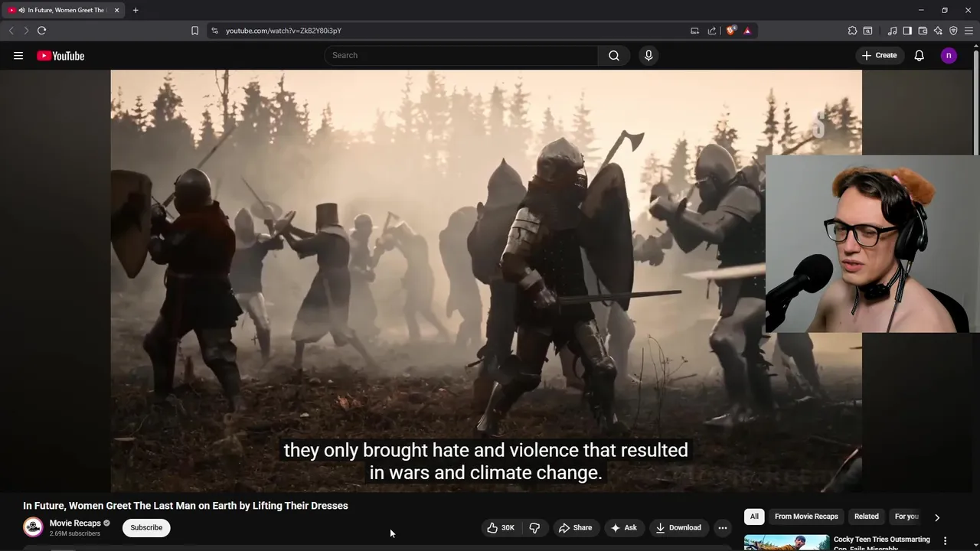This screenshot has width=980, height=551.
Task: Click the video title text
Action: click(185, 506)
